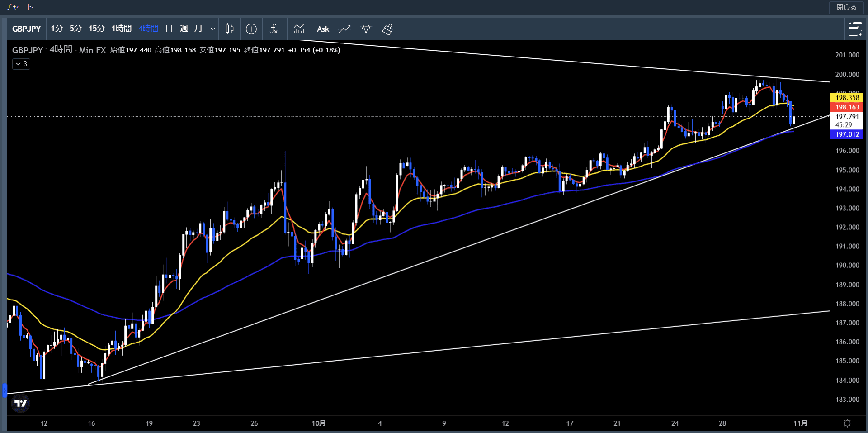Click the 200.000 price axis label

click(x=847, y=75)
